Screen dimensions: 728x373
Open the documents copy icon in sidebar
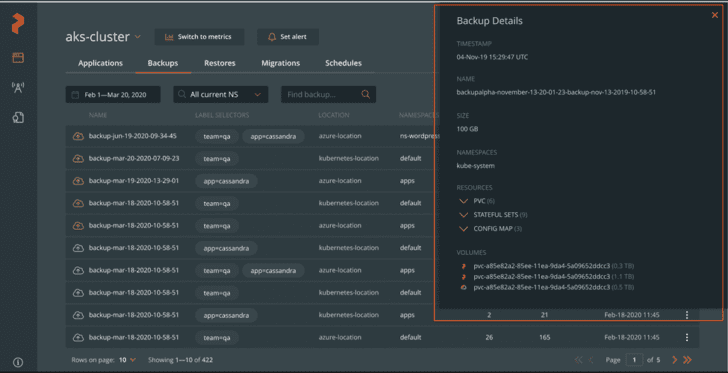pyautogui.click(x=18, y=118)
